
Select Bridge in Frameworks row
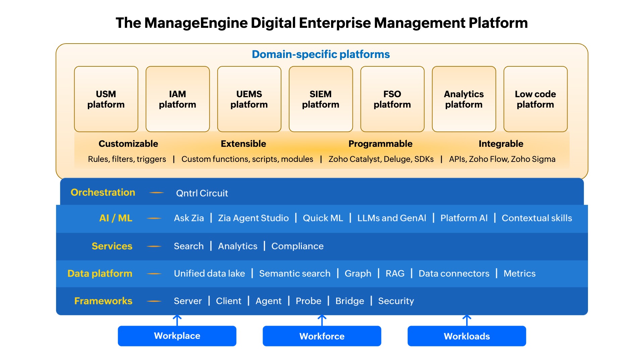(x=350, y=301)
